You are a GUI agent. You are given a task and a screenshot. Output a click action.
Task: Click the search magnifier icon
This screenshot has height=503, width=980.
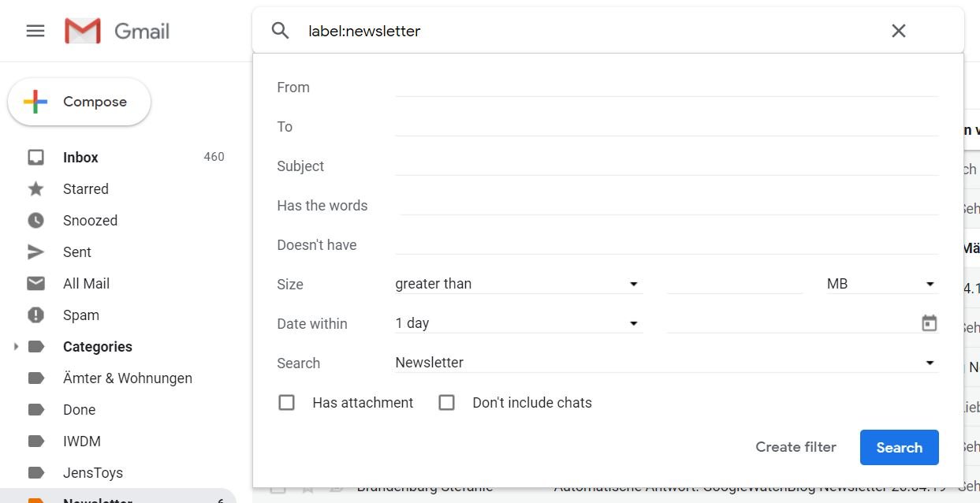pyautogui.click(x=280, y=31)
